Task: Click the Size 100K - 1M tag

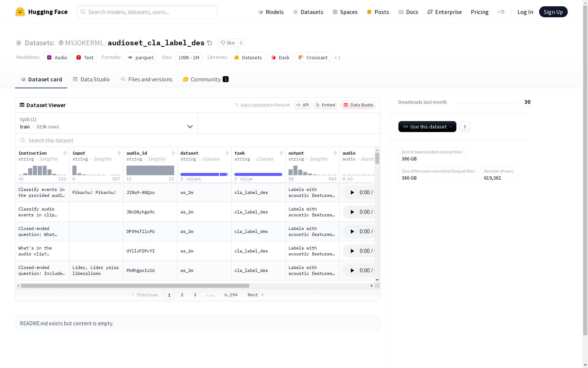Action: coord(189,57)
